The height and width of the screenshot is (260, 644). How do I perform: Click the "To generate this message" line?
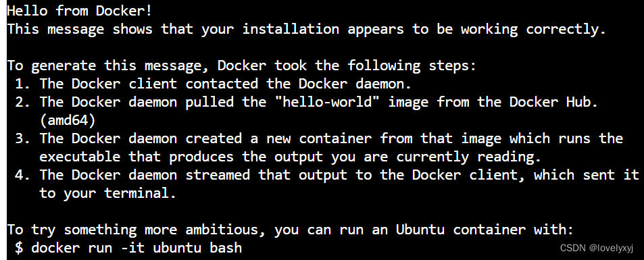click(x=241, y=66)
